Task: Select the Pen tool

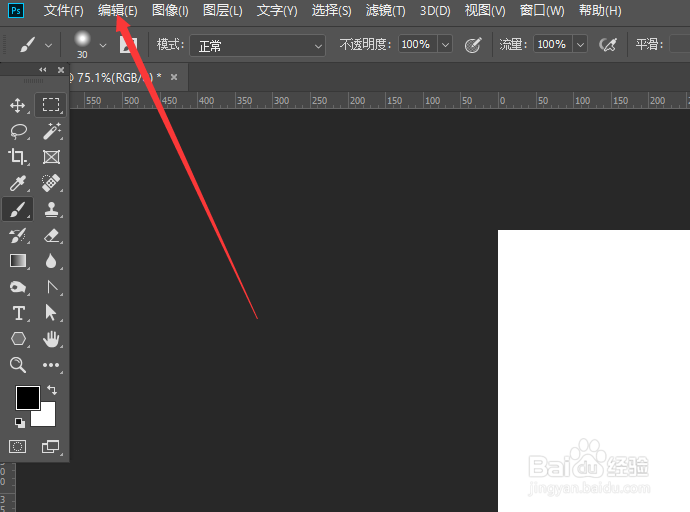Action: click(x=52, y=287)
